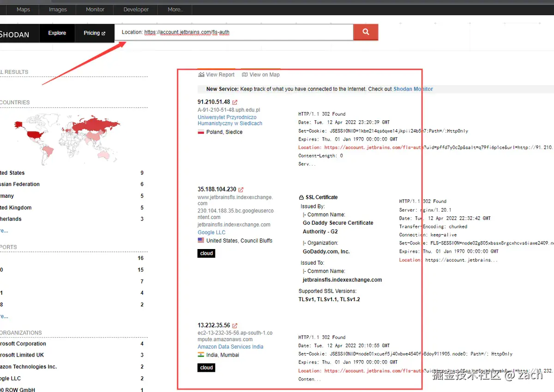Select the Explore navigation tab
This screenshot has height=392, width=554.
point(57,33)
